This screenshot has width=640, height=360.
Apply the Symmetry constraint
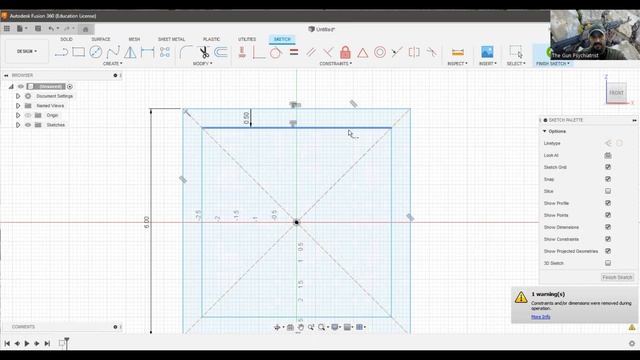click(x=414, y=52)
